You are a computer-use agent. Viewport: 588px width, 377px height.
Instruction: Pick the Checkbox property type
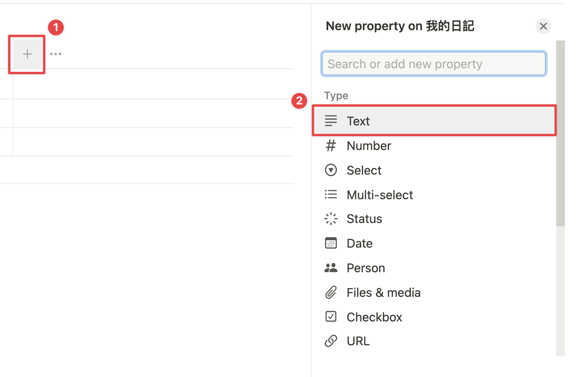434,317
